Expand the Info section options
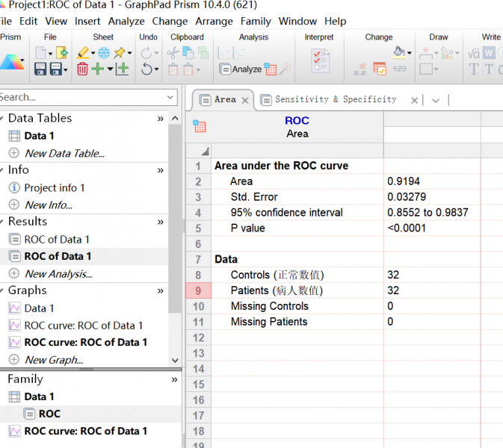This screenshot has width=503, height=448. pyautogui.click(x=160, y=170)
